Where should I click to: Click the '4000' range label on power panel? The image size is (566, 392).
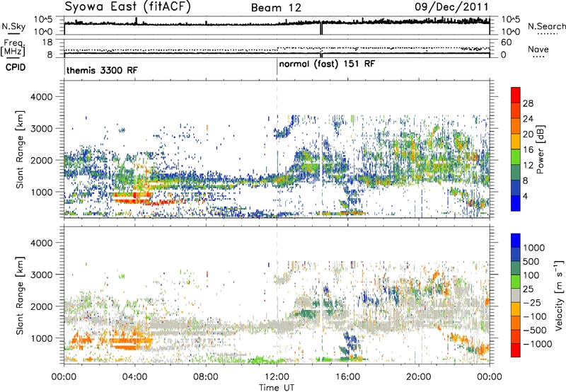[x=41, y=97]
